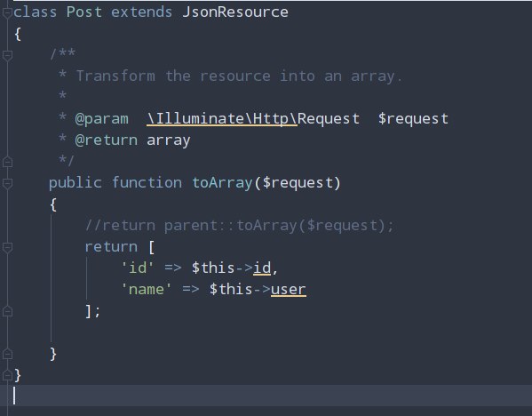Click the return keyword before bracket
The image size is (532, 416).
111,247
